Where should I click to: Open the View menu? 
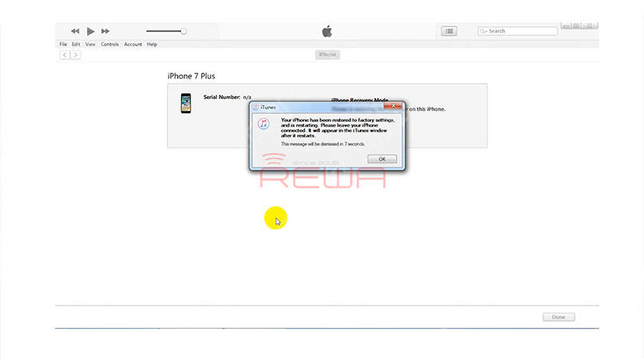pos(90,45)
